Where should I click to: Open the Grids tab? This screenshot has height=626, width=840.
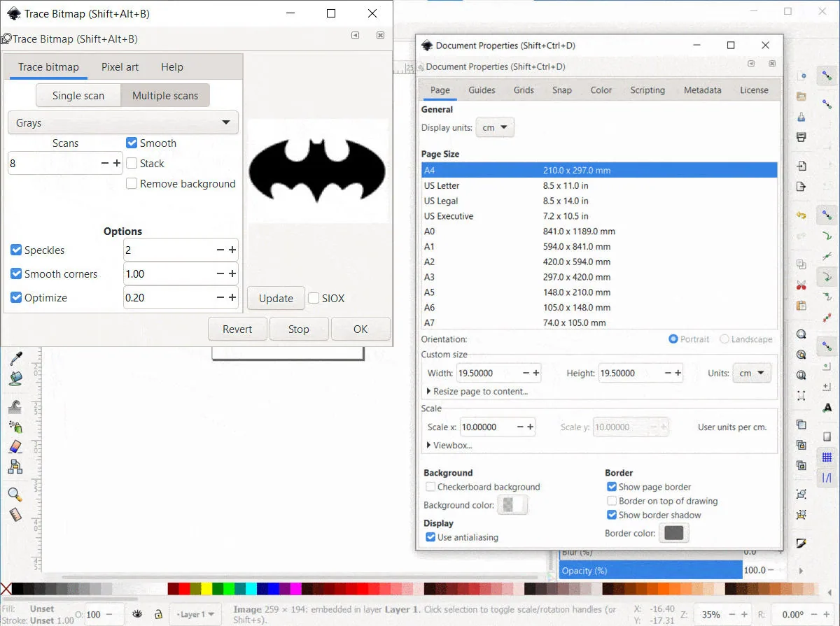pyautogui.click(x=524, y=90)
